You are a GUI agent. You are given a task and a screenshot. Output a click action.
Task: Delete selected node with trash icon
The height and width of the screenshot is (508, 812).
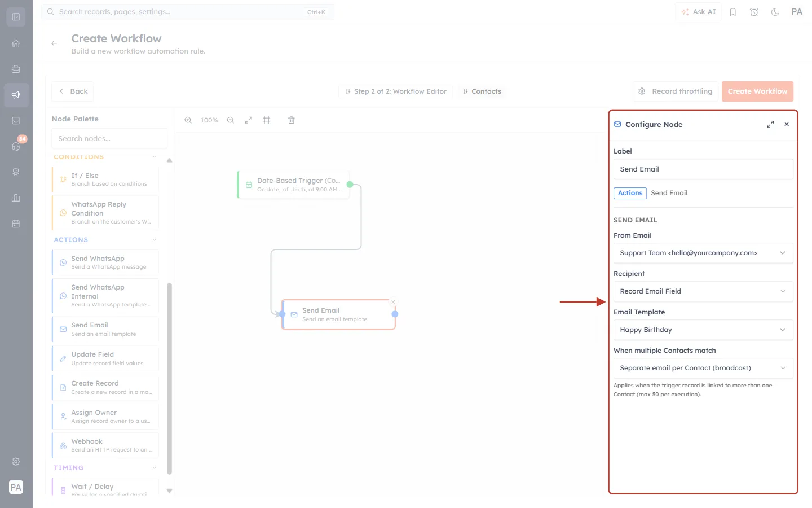click(292, 120)
